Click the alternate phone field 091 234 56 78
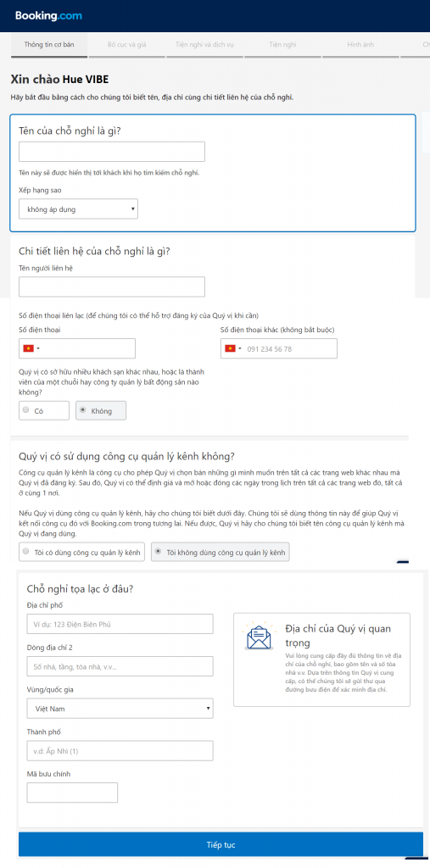 (x=279, y=348)
